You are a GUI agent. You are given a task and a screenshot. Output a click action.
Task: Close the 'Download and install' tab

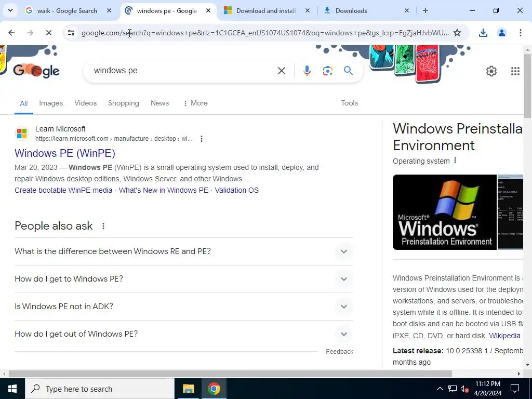pyautogui.click(x=308, y=10)
